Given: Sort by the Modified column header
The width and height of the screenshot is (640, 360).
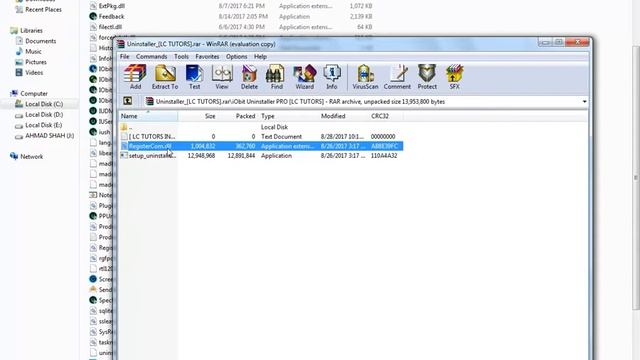Looking at the screenshot, I should (x=343, y=116).
